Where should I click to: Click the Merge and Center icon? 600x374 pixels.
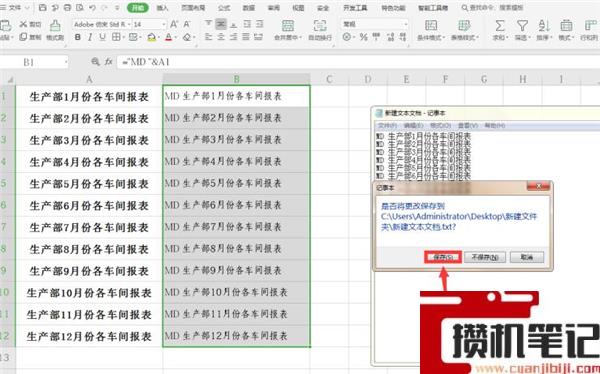pyautogui.click(x=288, y=26)
